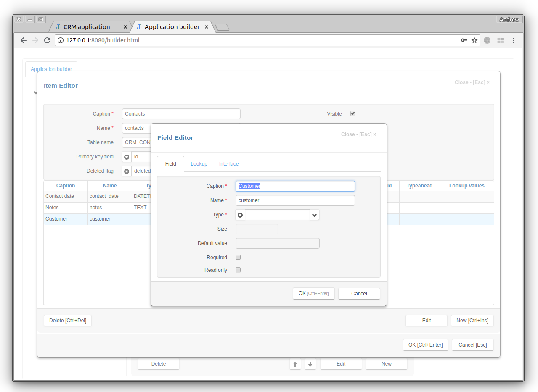Cancel the Field Editor dialog
This screenshot has width=538, height=392.
(x=359, y=293)
